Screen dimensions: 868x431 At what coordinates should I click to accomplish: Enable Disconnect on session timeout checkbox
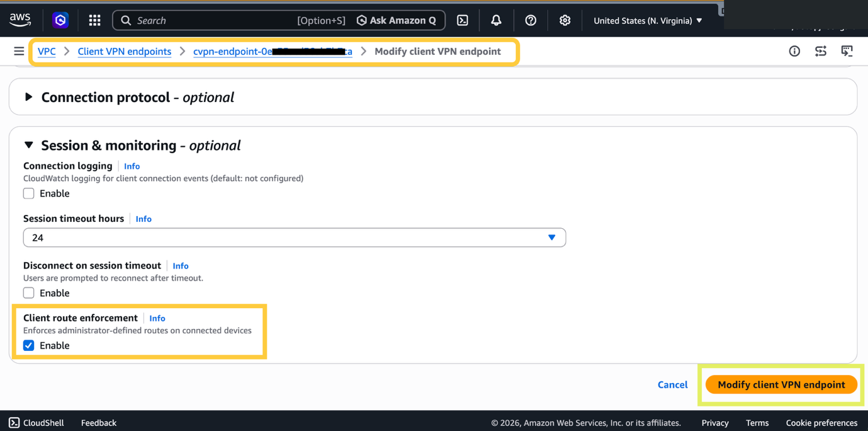(x=29, y=293)
